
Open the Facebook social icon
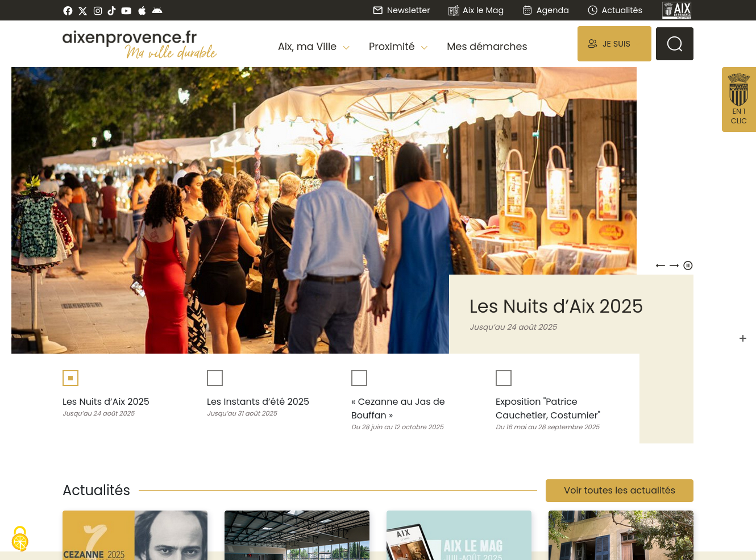[68, 11]
